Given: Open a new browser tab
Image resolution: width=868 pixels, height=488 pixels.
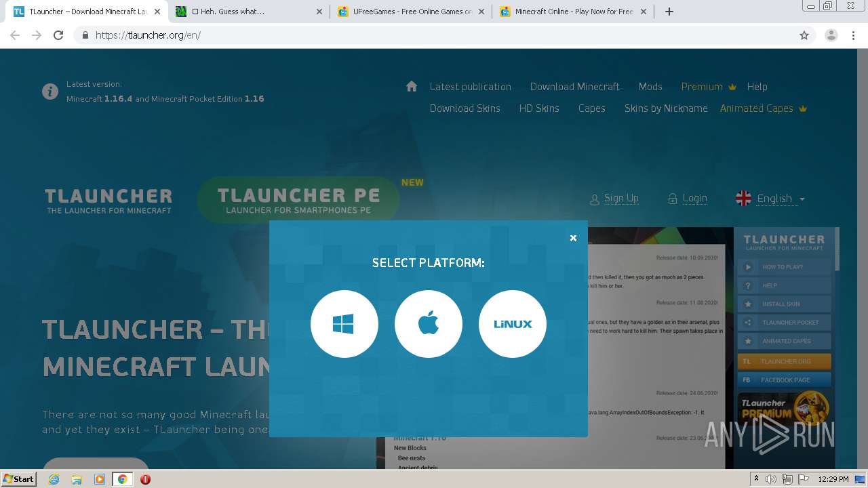Looking at the screenshot, I should 669,12.
